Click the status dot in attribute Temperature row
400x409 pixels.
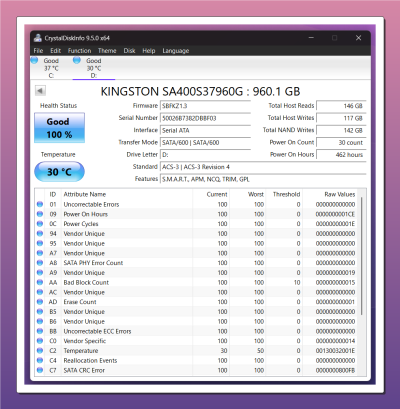(40, 350)
